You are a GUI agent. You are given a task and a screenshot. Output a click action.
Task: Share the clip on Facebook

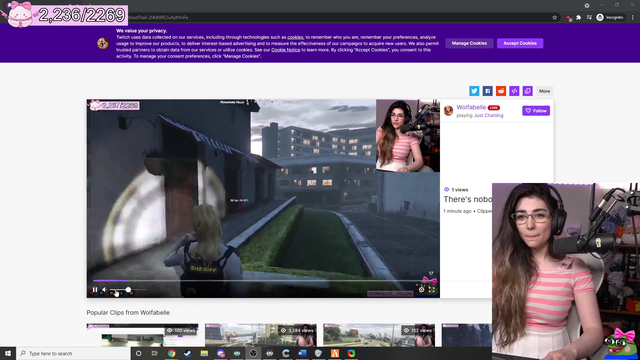[487, 91]
